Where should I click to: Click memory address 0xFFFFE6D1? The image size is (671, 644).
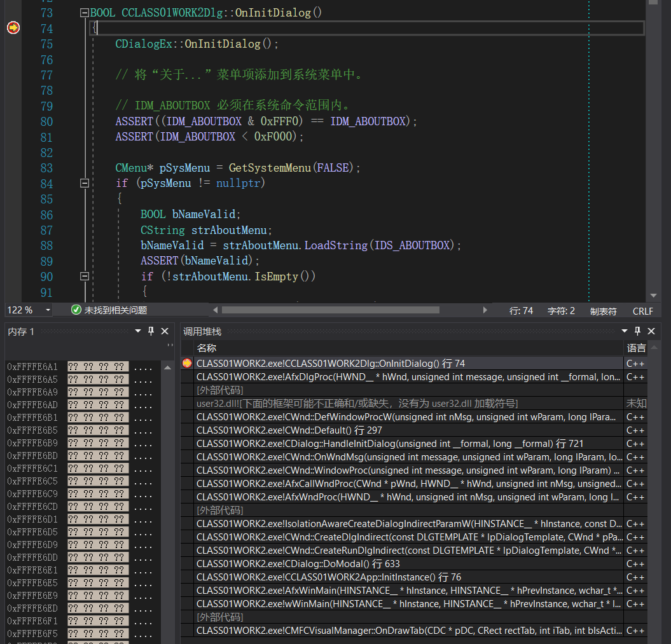point(32,519)
